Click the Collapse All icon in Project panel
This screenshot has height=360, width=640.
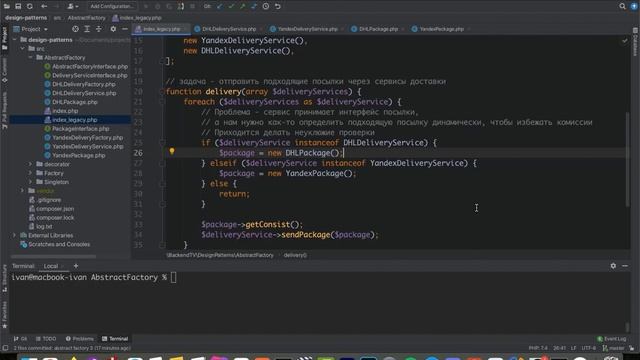(99, 29)
